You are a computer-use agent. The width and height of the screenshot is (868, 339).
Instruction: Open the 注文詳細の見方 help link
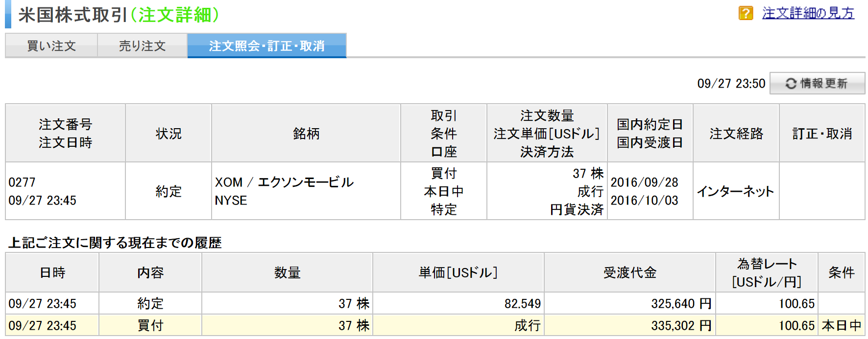808,13
